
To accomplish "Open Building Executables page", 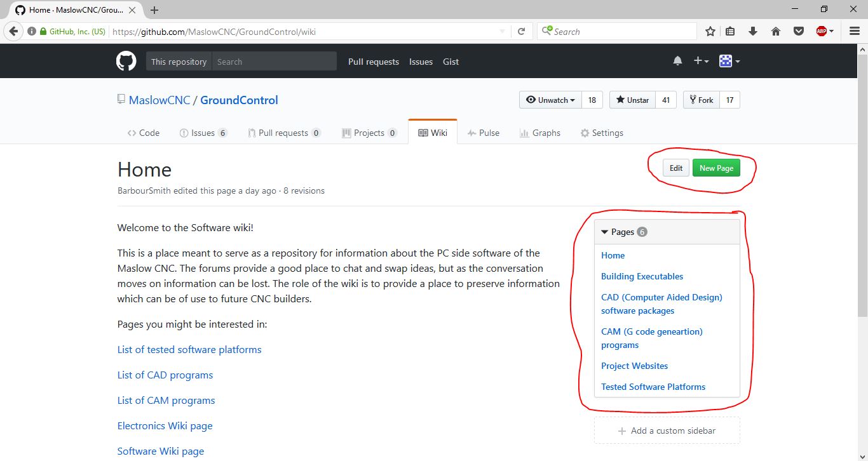I will pyautogui.click(x=642, y=276).
